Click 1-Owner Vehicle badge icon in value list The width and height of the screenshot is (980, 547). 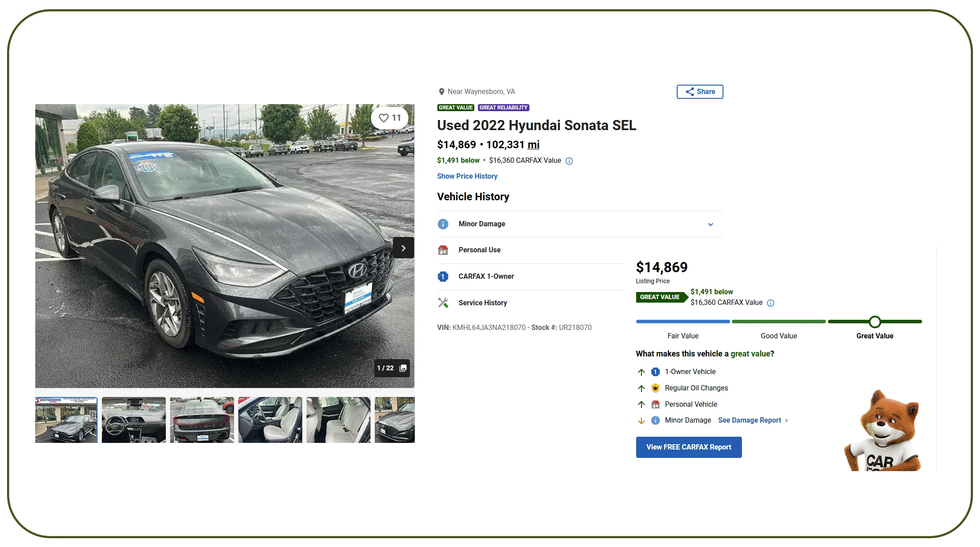tap(656, 372)
